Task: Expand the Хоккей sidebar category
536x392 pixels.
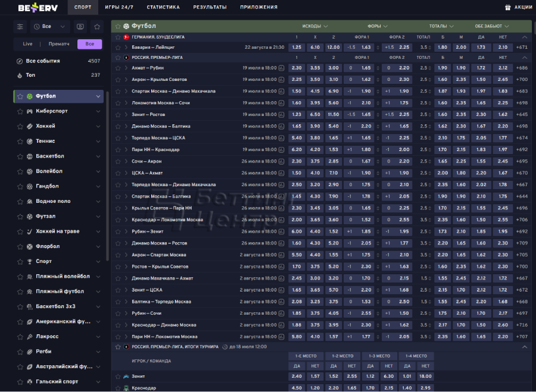Action: 98,126
